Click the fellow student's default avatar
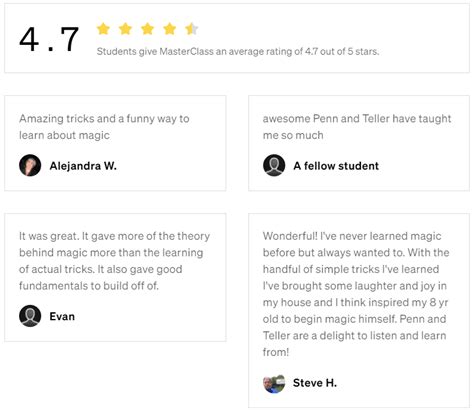The width and height of the screenshot is (474, 410). 274,165
